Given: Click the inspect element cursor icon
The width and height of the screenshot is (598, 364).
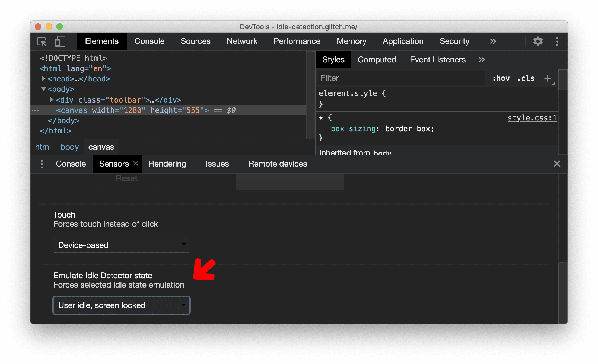Looking at the screenshot, I should pos(43,41).
